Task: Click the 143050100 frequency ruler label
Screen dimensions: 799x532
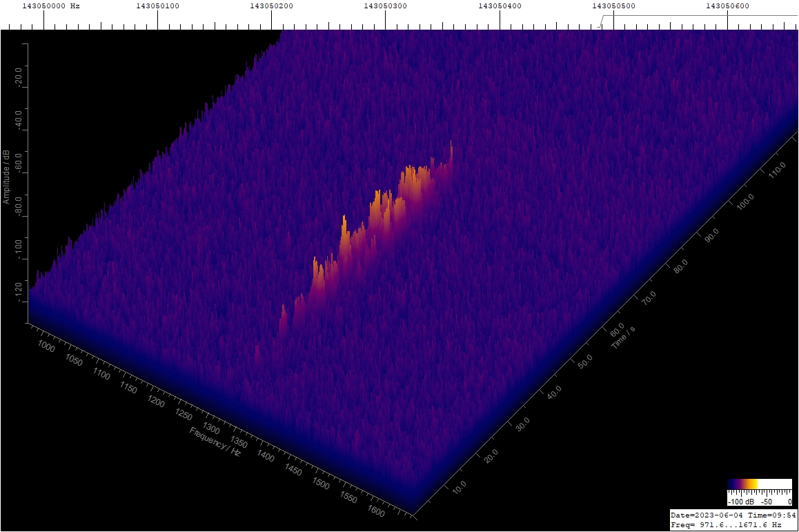Action: (157, 6)
